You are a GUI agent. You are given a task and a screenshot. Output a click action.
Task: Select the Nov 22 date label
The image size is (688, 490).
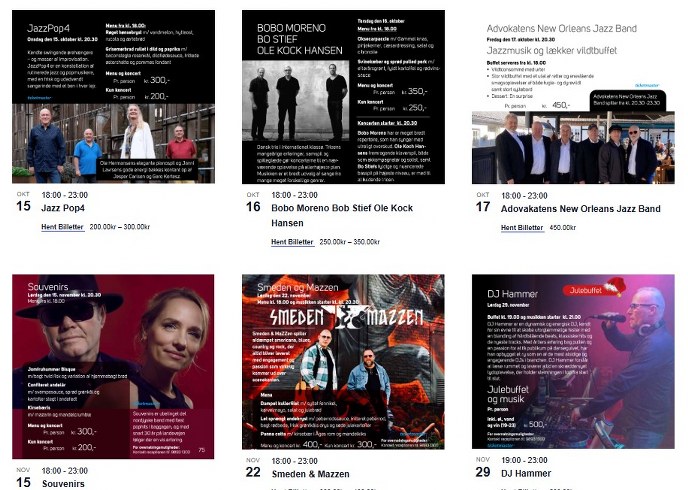253,468
